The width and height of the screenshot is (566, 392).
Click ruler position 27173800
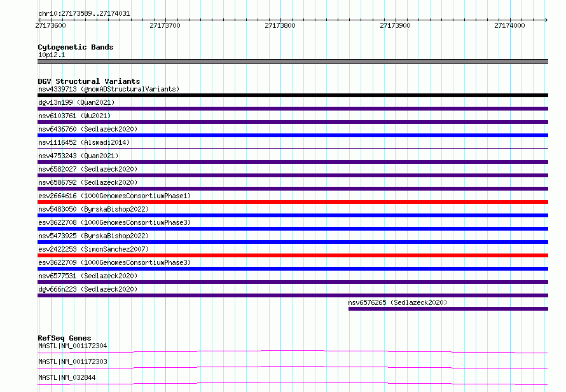coord(280,25)
